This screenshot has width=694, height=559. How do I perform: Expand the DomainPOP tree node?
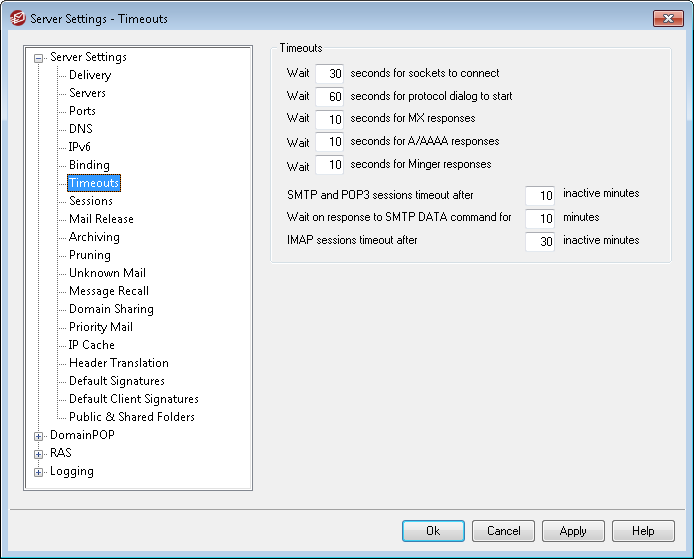(39, 436)
